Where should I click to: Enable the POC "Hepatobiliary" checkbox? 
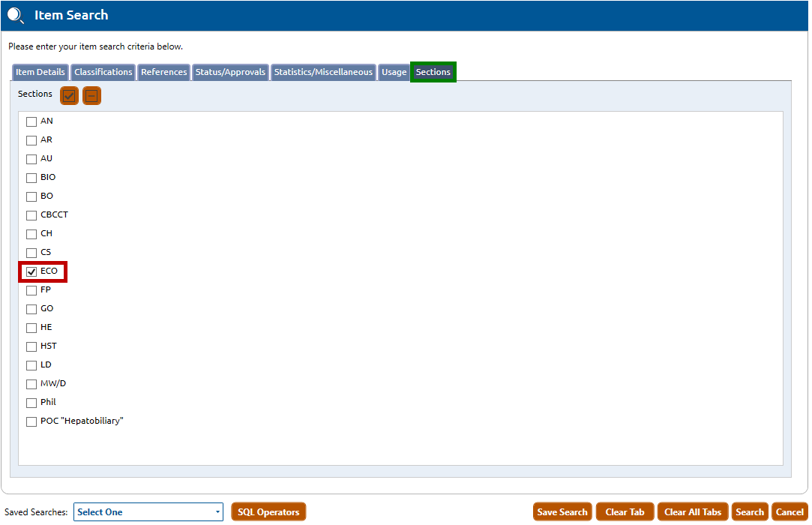click(x=31, y=421)
